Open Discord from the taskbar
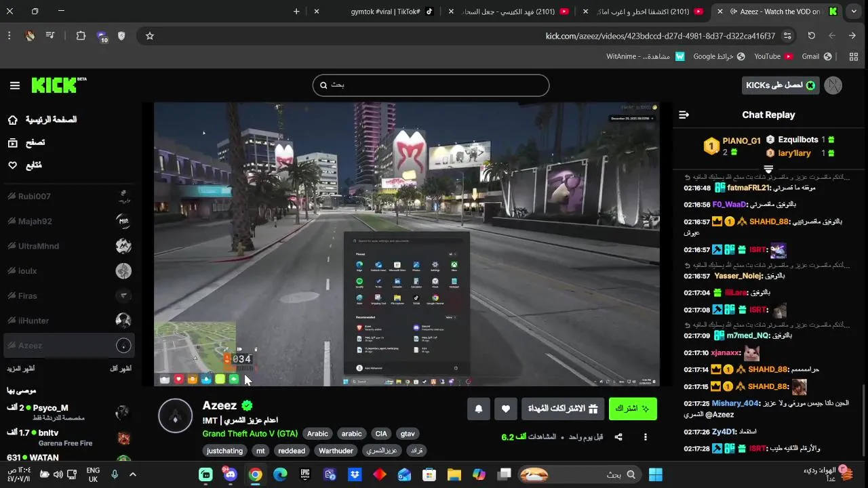This screenshot has height=488, width=868. [230, 474]
